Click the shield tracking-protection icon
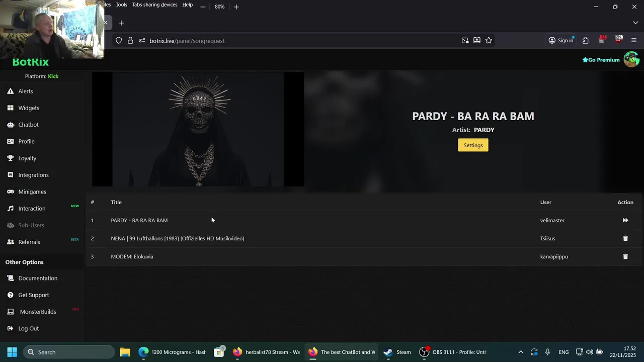The width and height of the screenshot is (644, 362). pos(119,40)
